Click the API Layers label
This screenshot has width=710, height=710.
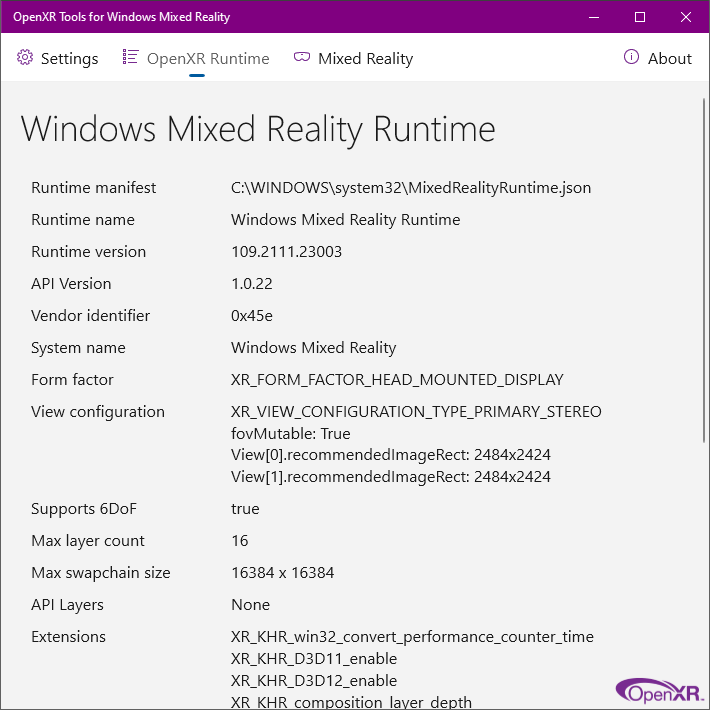click(x=67, y=605)
